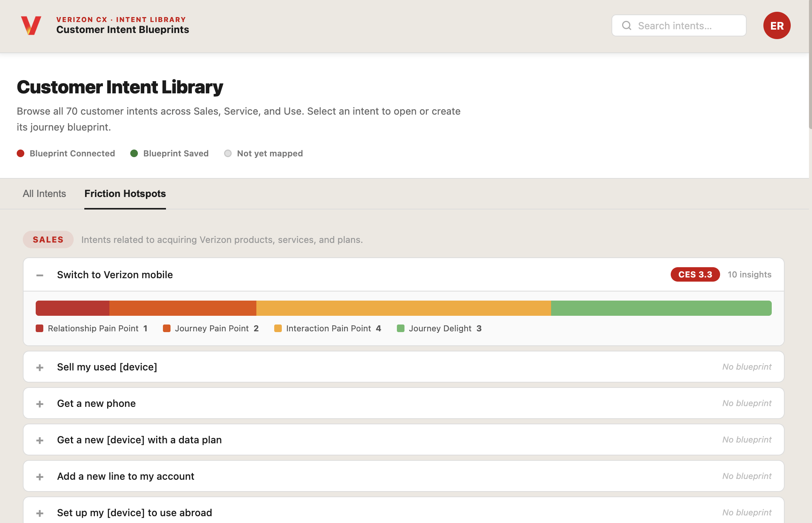Select the Friction Hotspots tab
The width and height of the screenshot is (812, 523).
(125, 194)
